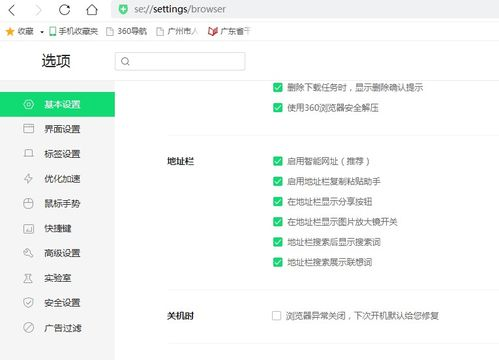
Task: Uncheck 删除下载任务时显示删除确认提示
Action: [278, 88]
